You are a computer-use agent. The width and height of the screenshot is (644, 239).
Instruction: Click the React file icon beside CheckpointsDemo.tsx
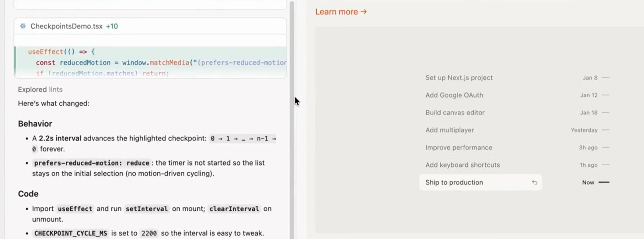click(x=23, y=26)
